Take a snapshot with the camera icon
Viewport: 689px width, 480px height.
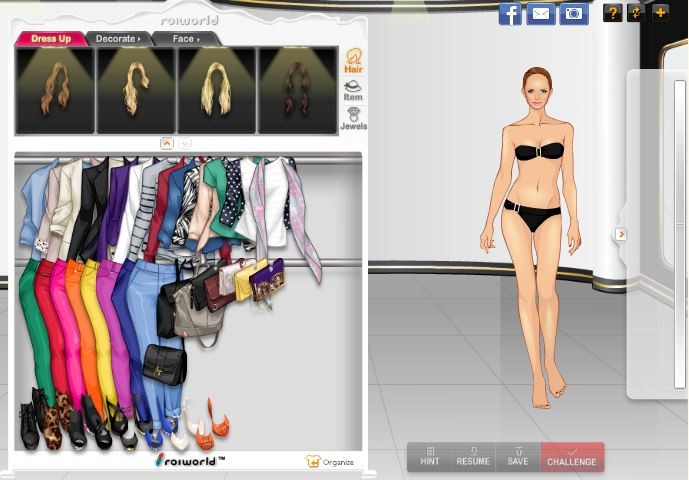click(573, 14)
